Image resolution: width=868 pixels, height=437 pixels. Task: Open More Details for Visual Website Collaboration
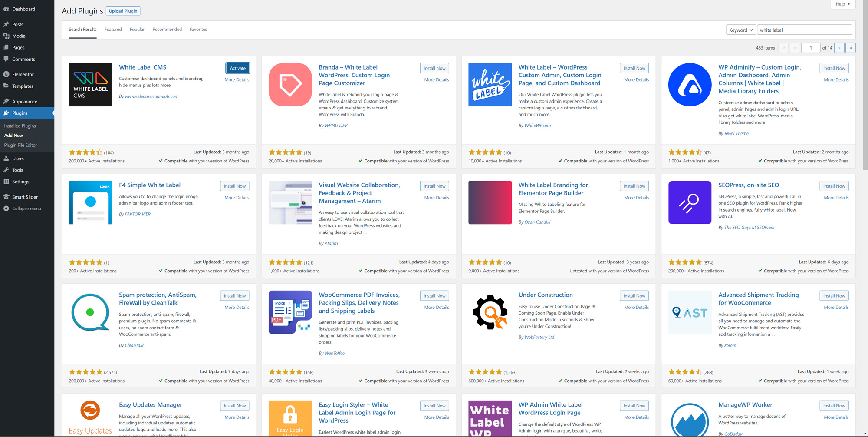pos(437,198)
